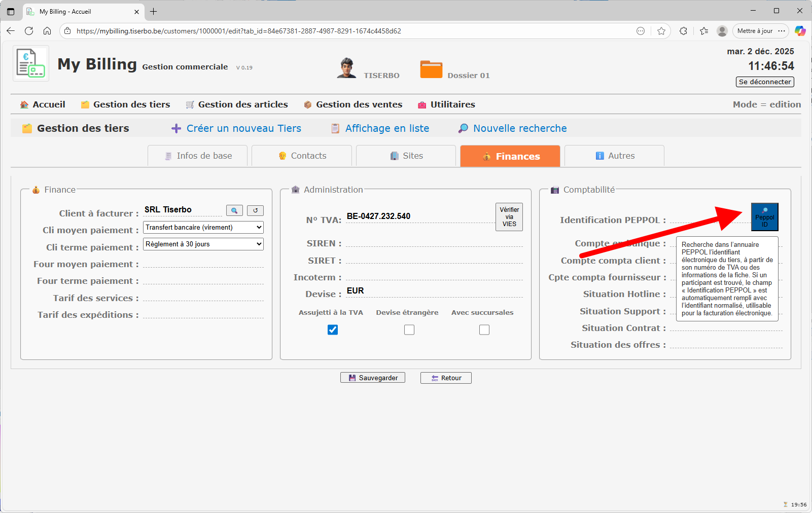Viewport: 812px width, 513px height.
Task: Expand the Cli terme paiement dropdown
Action: (x=203, y=244)
